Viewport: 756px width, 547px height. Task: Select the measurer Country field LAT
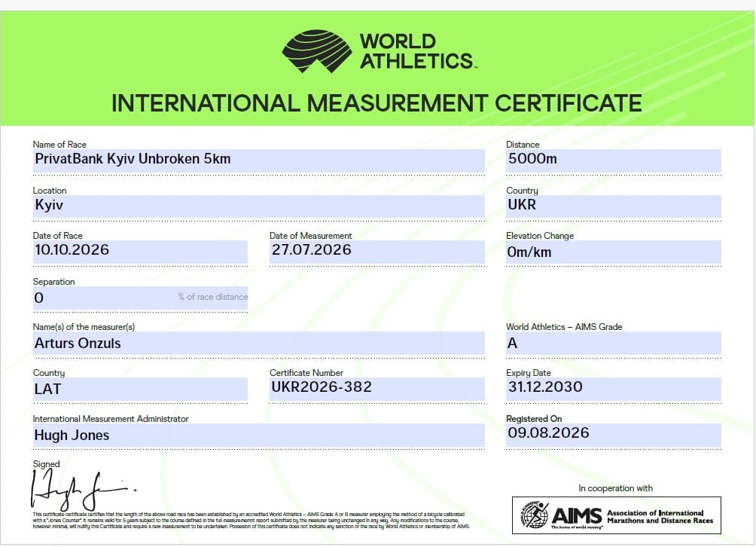(140, 389)
